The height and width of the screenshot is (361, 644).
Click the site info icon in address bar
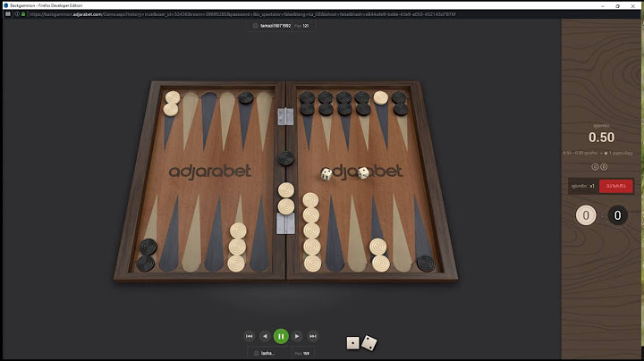(17, 14)
